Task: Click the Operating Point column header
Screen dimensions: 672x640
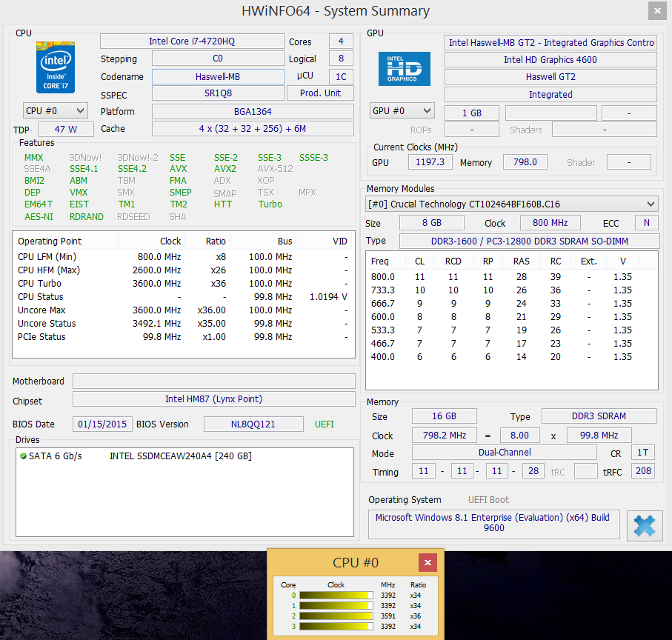Action: pos(66,241)
